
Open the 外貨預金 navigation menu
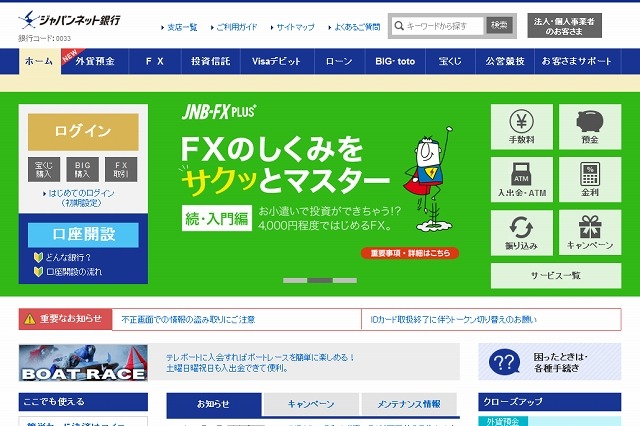pyautogui.click(x=95, y=61)
